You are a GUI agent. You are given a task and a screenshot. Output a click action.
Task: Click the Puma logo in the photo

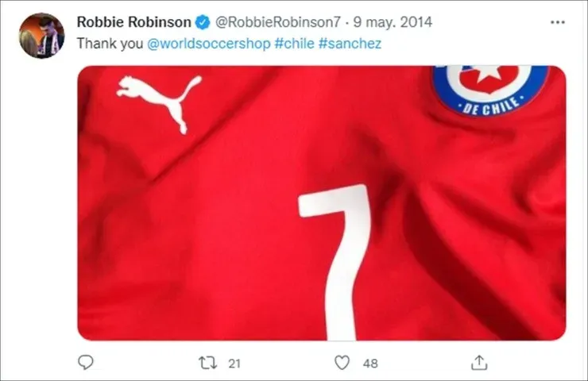pyautogui.click(x=159, y=102)
